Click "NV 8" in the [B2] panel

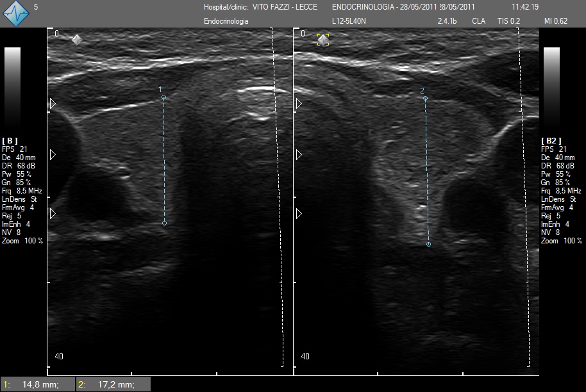[x=551, y=233]
